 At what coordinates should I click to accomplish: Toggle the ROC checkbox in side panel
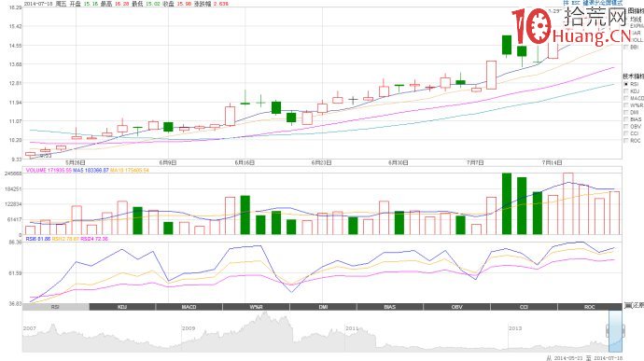[x=626, y=141]
